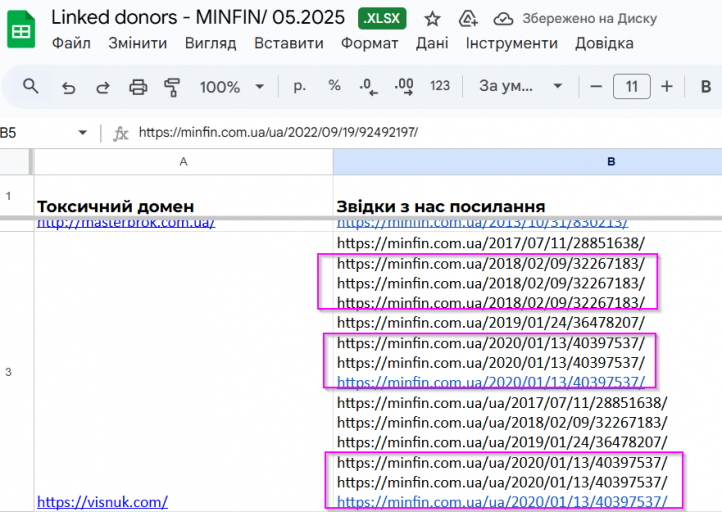722x512 pixels.
Task: Open more number formats (123)
Action: [x=440, y=86]
